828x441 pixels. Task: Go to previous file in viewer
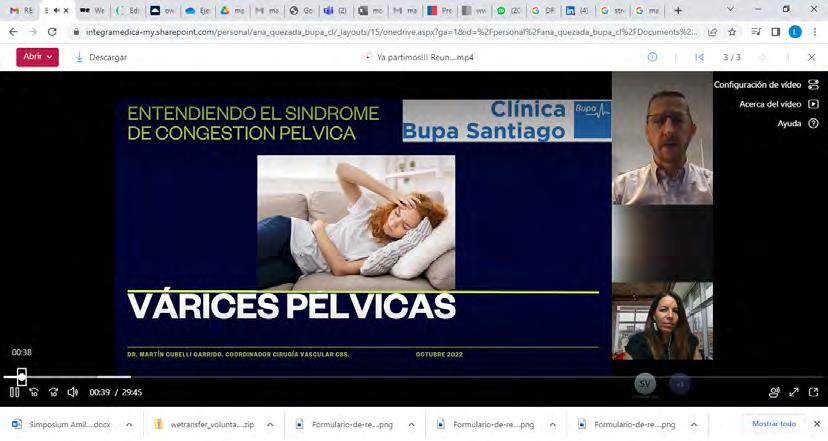(700, 57)
